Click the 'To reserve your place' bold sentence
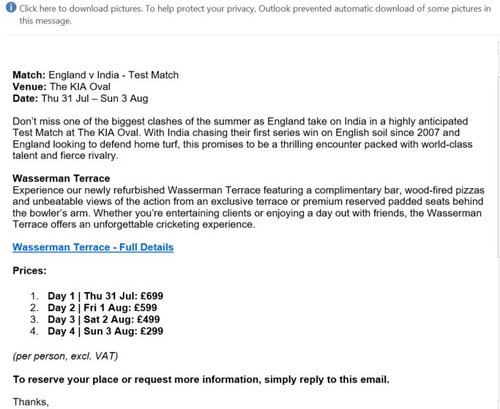 [201, 380]
